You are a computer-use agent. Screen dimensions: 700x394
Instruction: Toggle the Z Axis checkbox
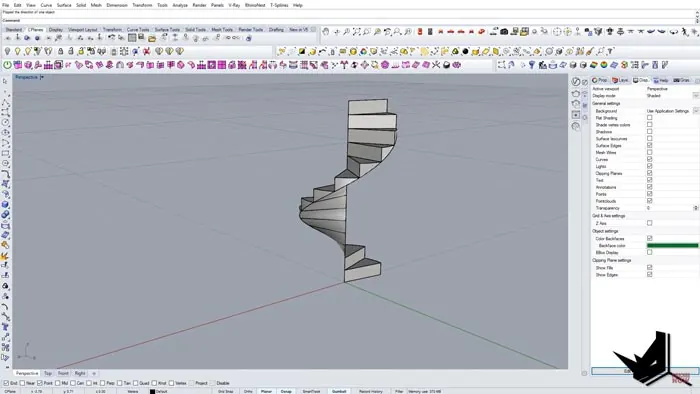(x=650, y=223)
